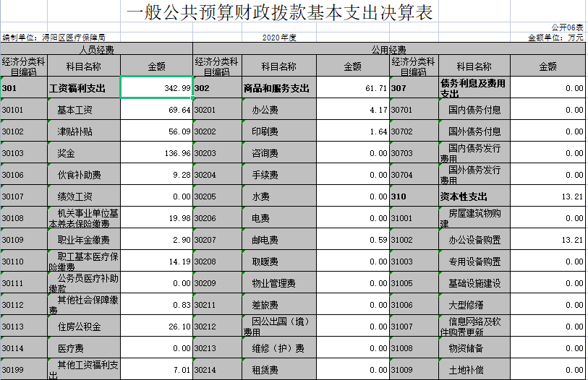Select the 办公设备购置 cell

474,240
